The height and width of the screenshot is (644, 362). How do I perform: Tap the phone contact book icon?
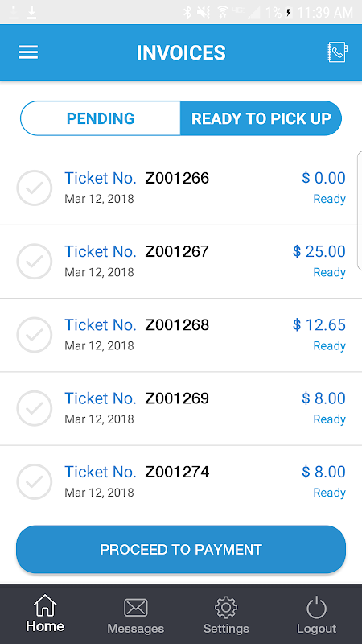click(x=337, y=52)
